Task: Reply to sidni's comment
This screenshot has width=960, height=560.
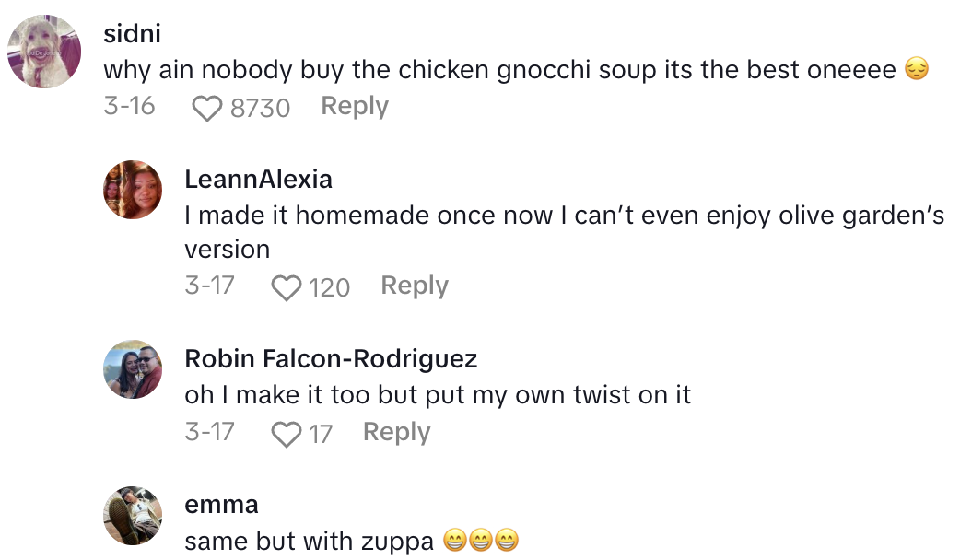Action: point(355,107)
